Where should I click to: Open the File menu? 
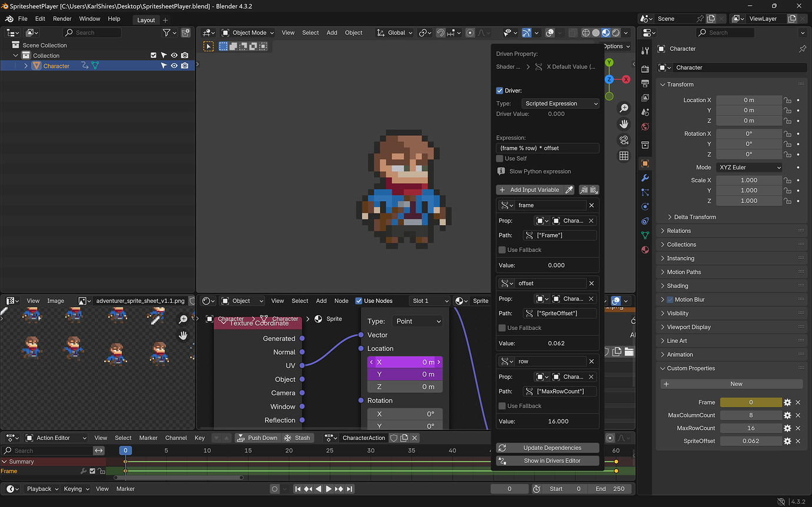(22, 19)
